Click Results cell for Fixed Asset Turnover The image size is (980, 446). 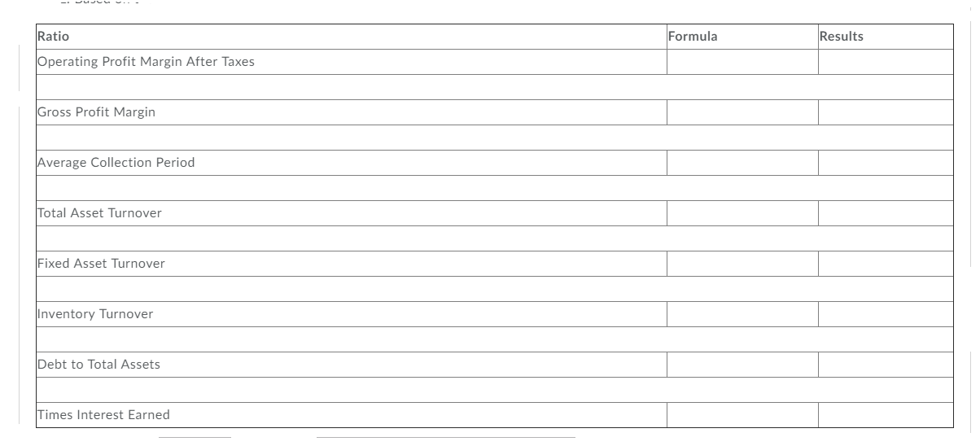tap(886, 264)
